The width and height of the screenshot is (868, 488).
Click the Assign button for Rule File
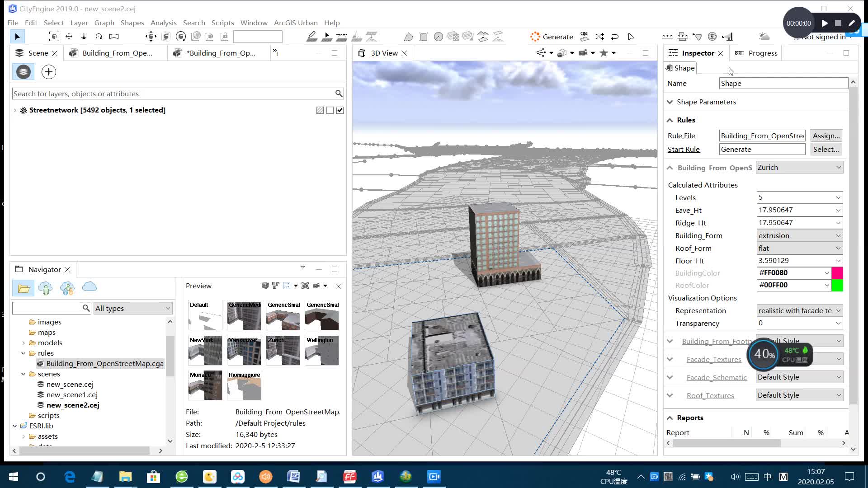pos(826,135)
